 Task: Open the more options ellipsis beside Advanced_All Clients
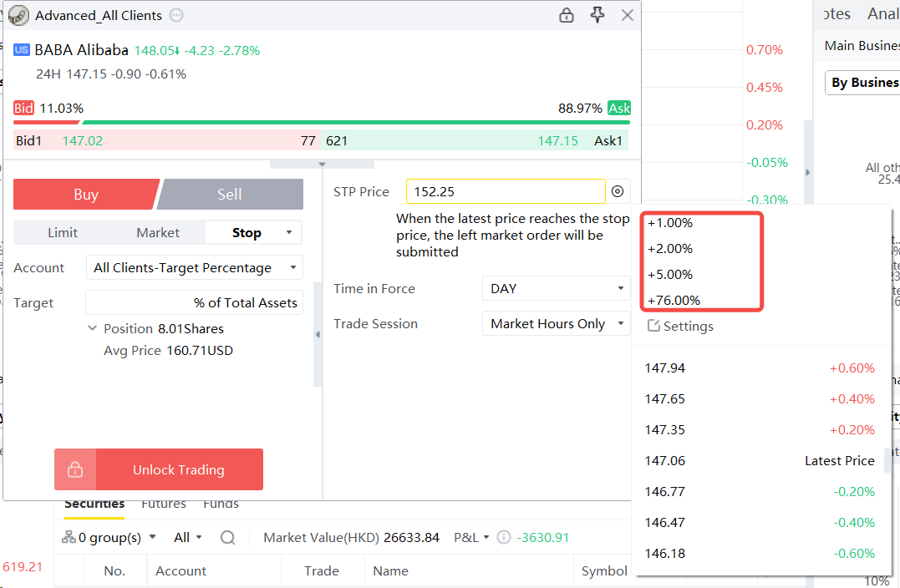tap(177, 16)
